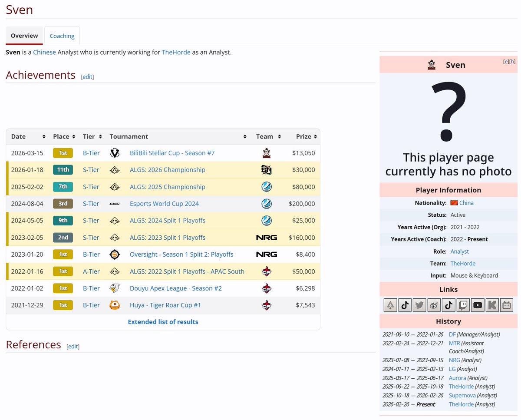This screenshot has height=420, width=521.
Task: Open the Chinese link in the intro sentence
Action: tap(45, 52)
